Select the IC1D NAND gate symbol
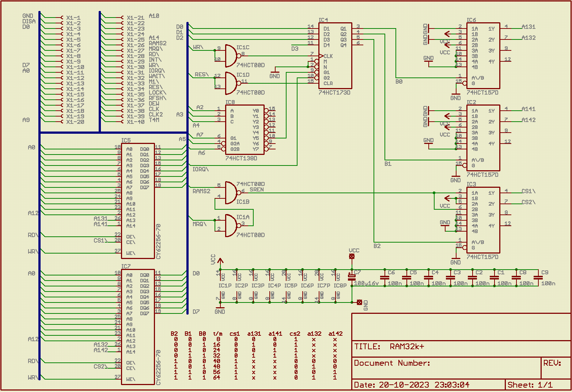Viewport: 572px width, 392px height. click(x=231, y=83)
